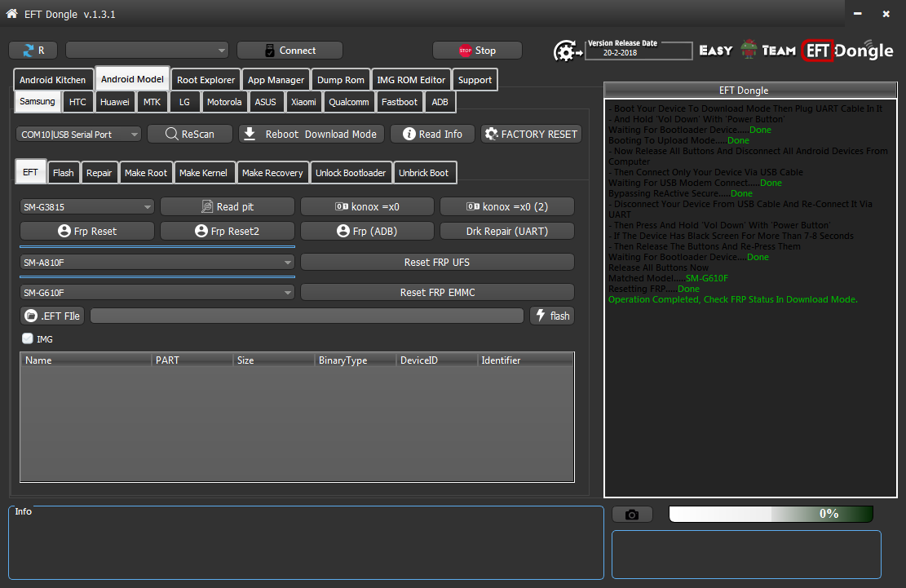Expand the SM-G610F model dropdown

point(157,292)
